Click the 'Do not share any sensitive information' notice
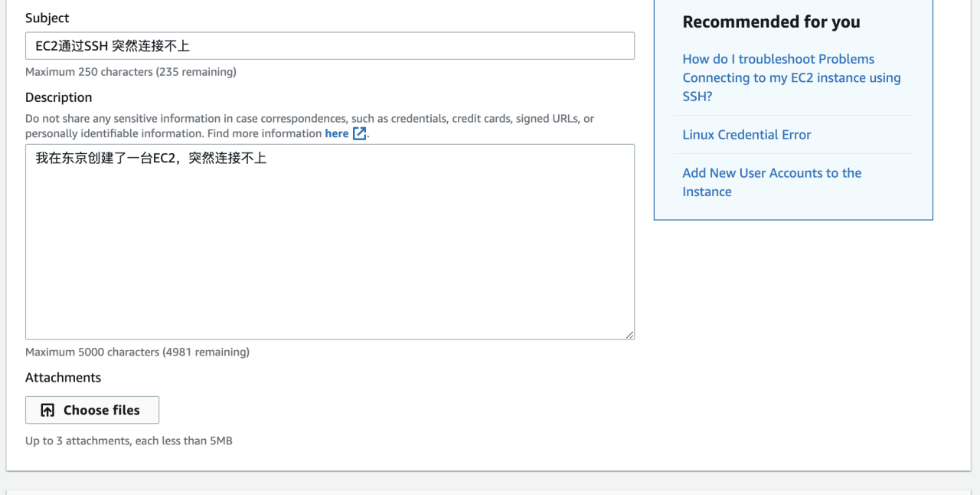The image size is (980, 495). (x=309, y=126)
